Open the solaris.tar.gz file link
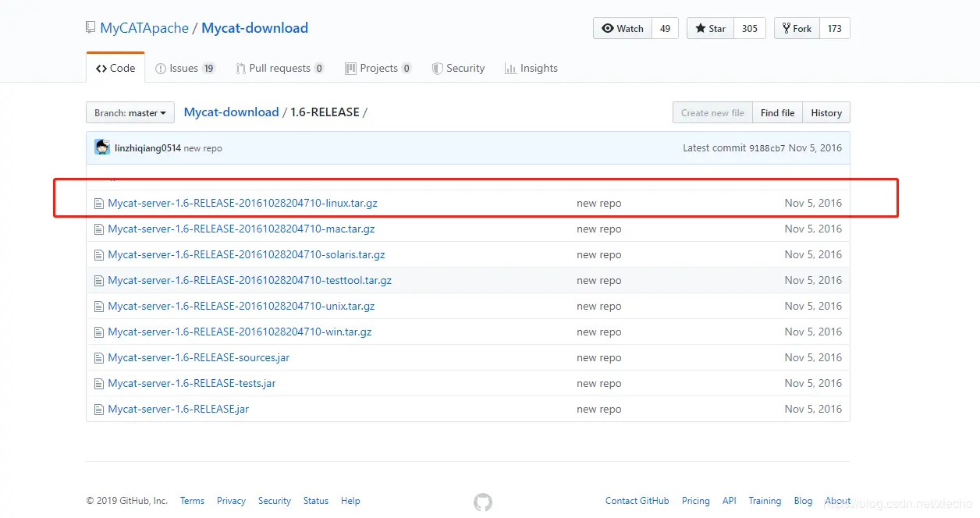The height and width of the screenshot is (518, 980). pos(247,255)
